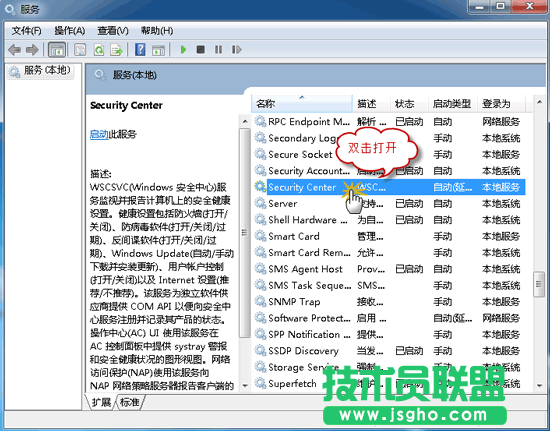Maximize the 服务 window
Viewport: 550px width, 431px height.
pyautogui.click(x=501, y=7)
